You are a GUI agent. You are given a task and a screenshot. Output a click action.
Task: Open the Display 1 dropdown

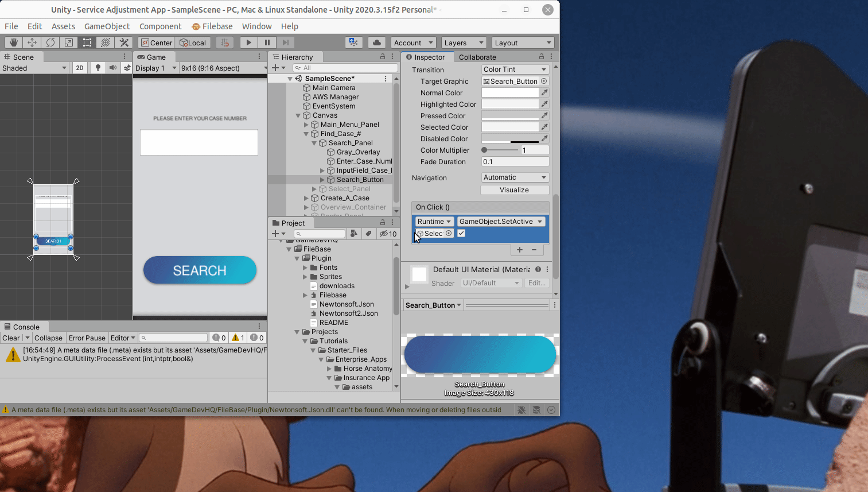(155, 68)
